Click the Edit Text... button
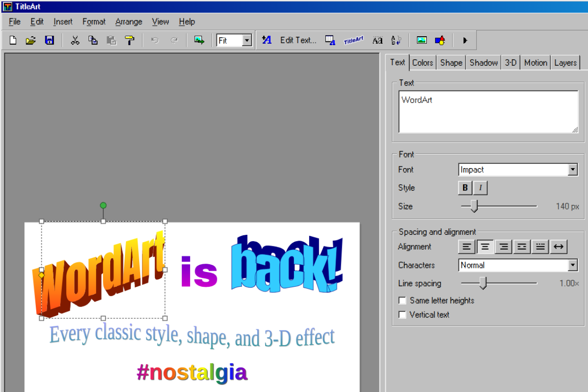Viewport: 588px width, 392px height. (x=298, y=40)
